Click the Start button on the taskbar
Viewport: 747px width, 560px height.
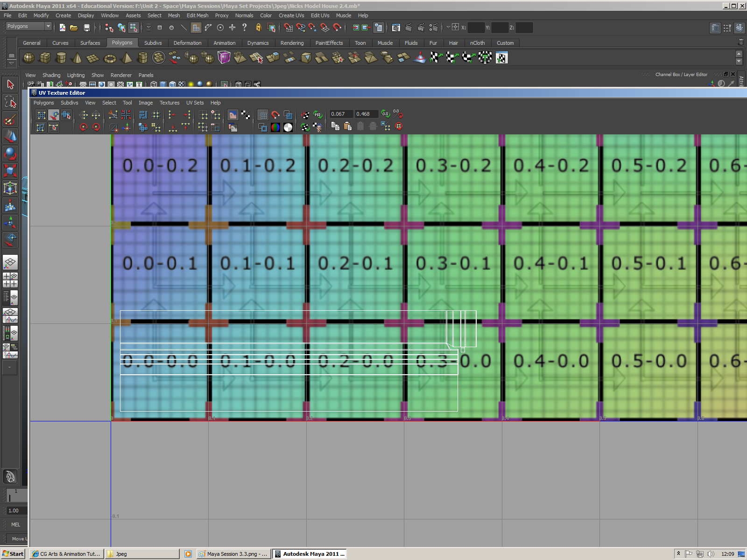[12, 554]
